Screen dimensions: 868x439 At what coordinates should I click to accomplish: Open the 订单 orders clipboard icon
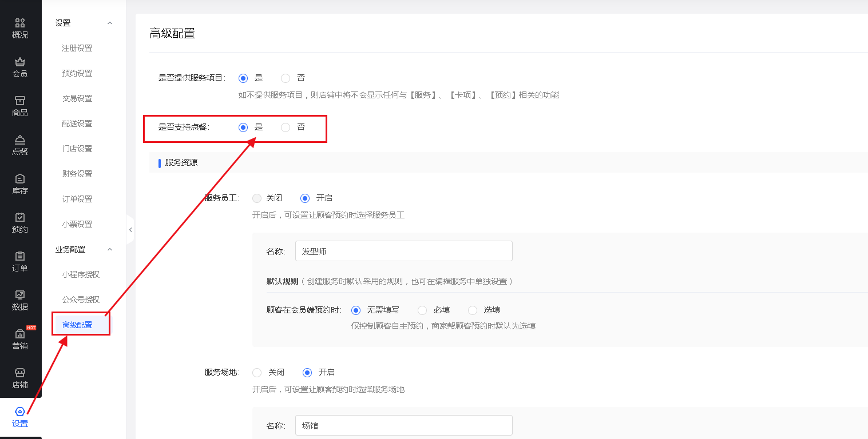pos(20,256)
